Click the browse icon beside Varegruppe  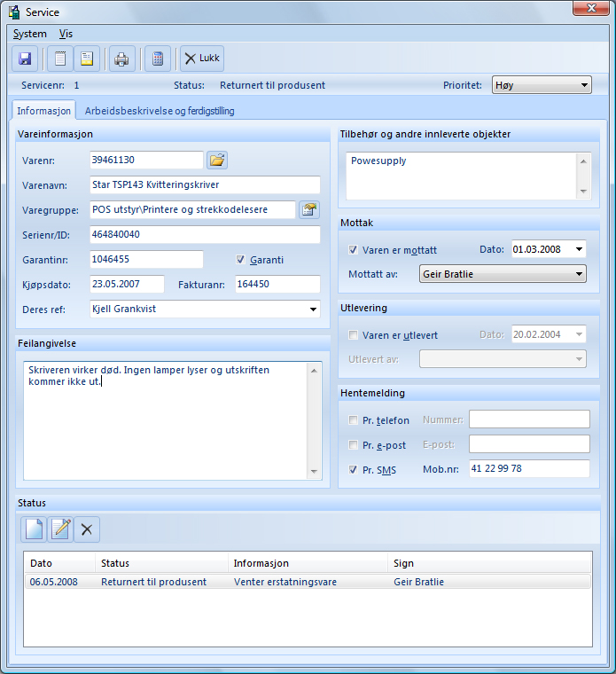point(308,209)
